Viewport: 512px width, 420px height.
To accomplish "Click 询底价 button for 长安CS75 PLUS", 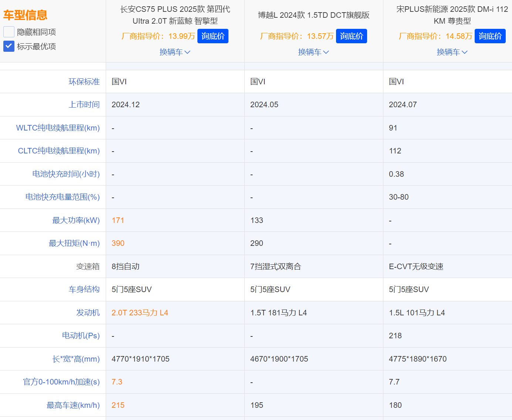I will coord(213,36).
